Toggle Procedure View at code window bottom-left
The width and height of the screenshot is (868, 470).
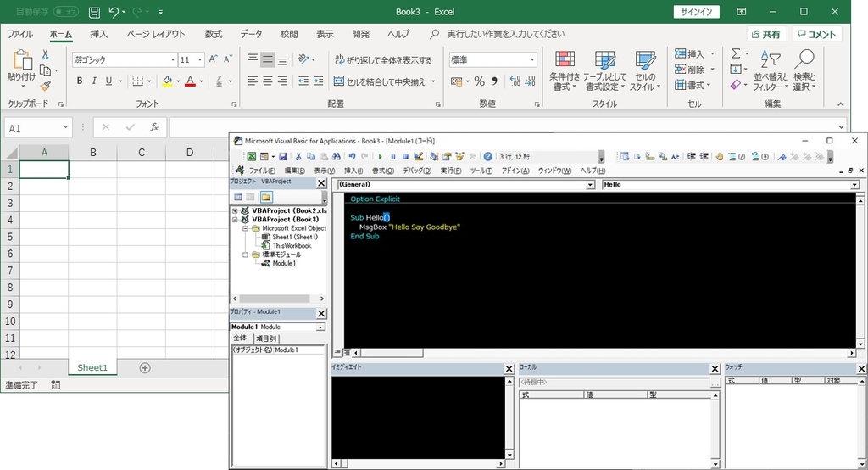(x=337, y=353)
